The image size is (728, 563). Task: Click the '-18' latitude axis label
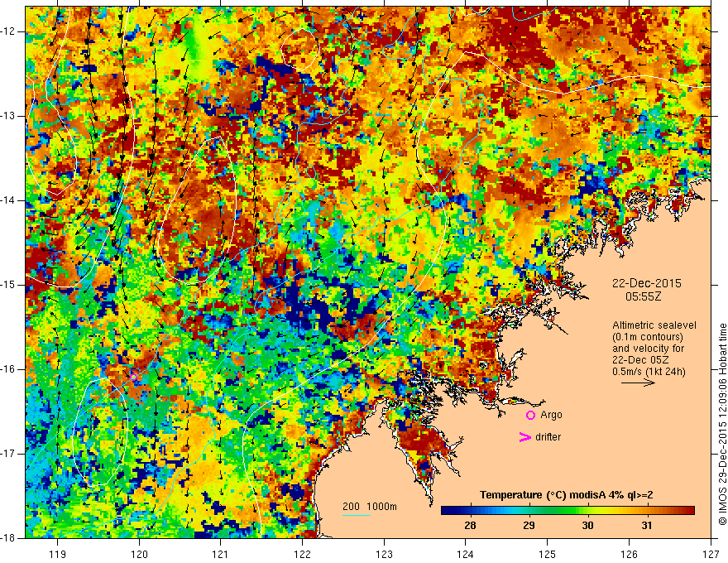click(8, 538)
